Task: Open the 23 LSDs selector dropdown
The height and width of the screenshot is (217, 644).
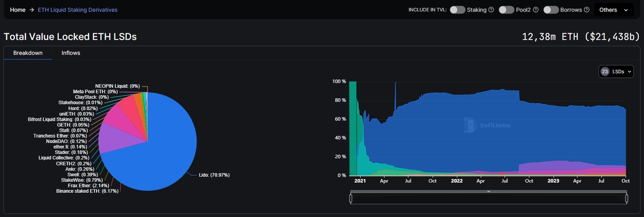Action: (x=616, y=71)
